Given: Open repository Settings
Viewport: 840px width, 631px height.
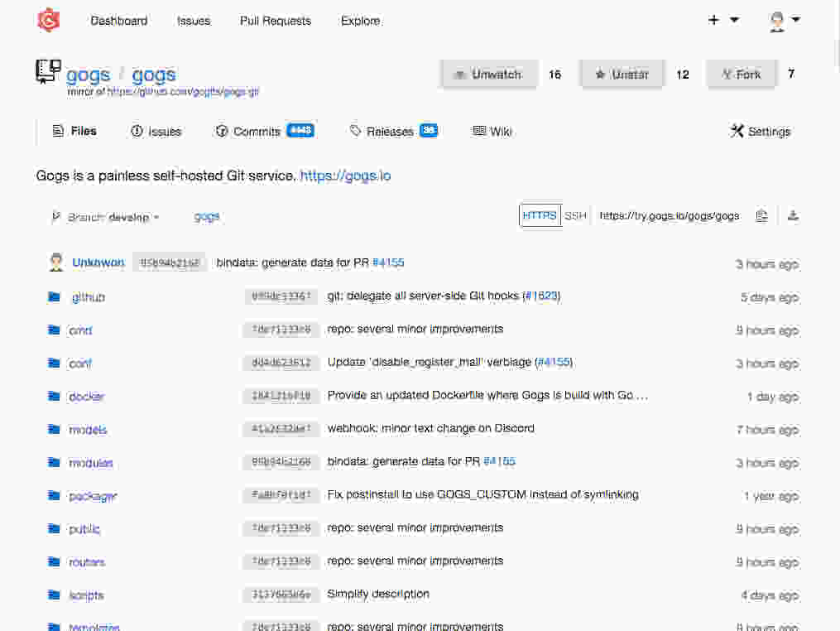Looking at the screenshot, I should click(761, 132).
